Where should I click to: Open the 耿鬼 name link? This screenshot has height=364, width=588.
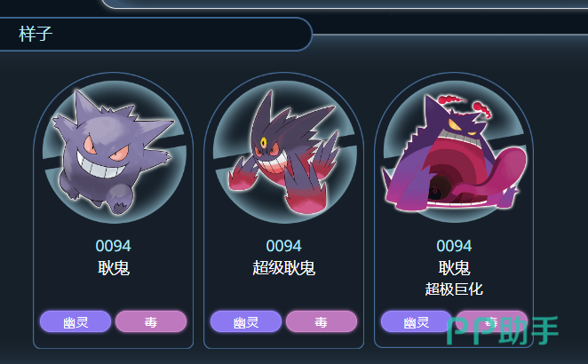click(114, 268)
